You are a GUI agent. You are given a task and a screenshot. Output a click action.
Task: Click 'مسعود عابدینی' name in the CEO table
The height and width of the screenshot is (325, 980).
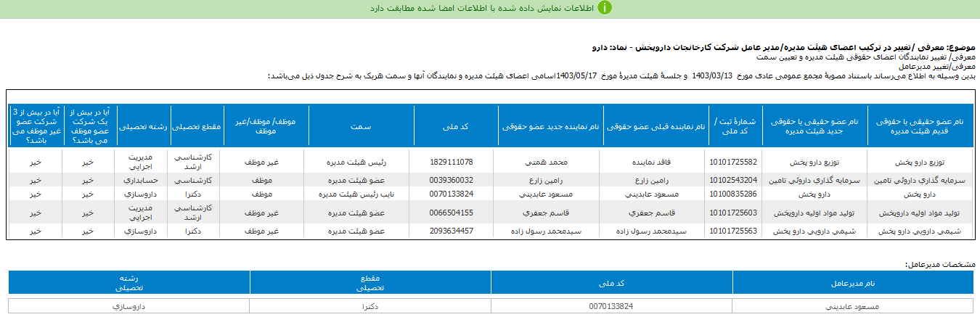pos(853,306)
